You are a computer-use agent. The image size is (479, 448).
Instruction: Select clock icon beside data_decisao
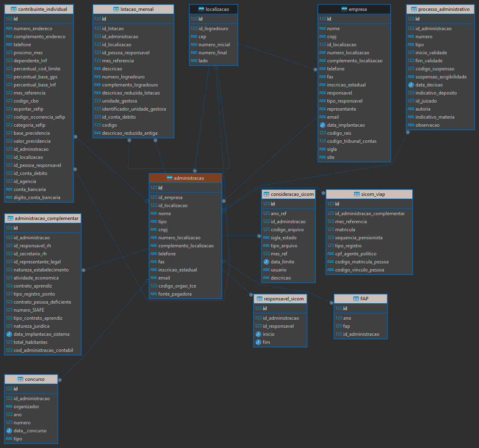pyautogui.click(x=411, y=85)
